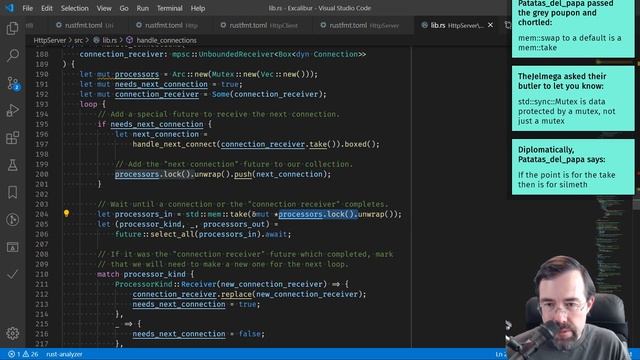Open Source Control view with badge
Screen dimensions: 640x360
[x=13, y=83]
